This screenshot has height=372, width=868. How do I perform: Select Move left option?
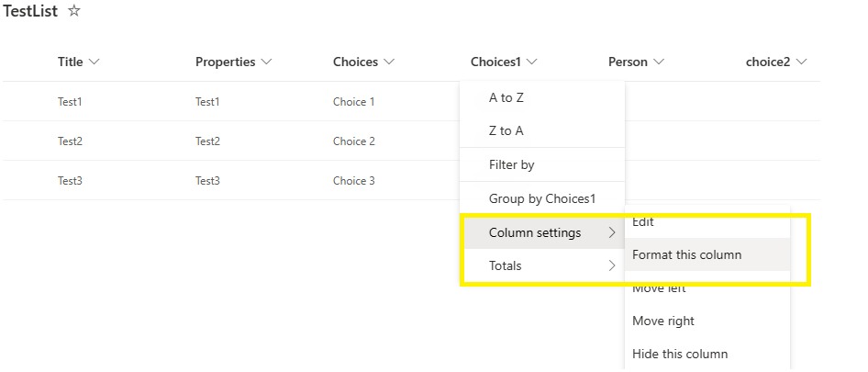click(659, 288)
